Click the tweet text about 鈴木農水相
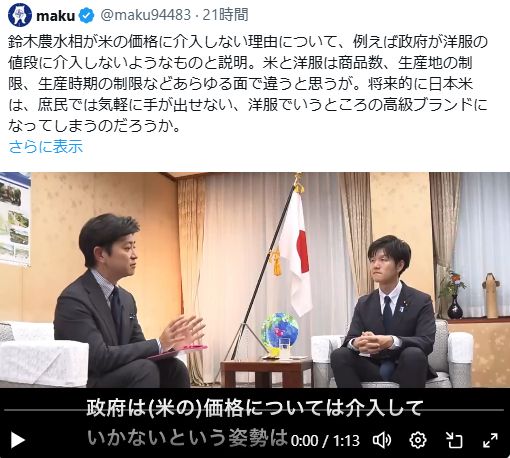Image resolution: width=510 pixels, height=458 pixels. click(x=248, y=84)
